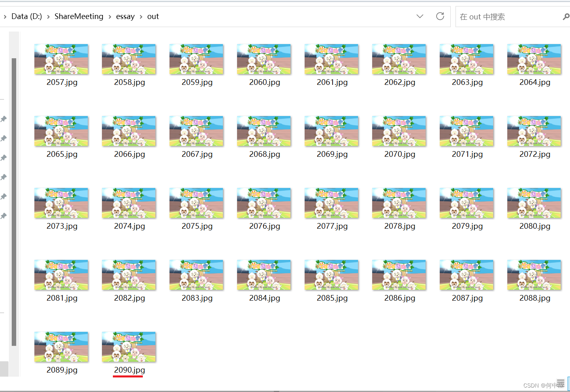Click the topmost pin icon in the sidebar
The width and height of the screenshot is (570, 392).
coord(4,119)
